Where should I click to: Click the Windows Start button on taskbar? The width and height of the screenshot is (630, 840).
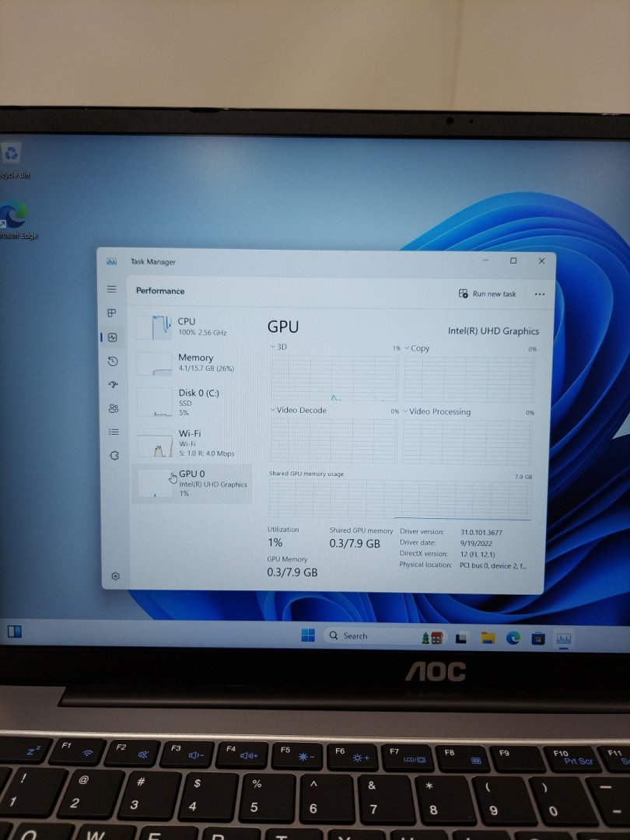click(x=308, y=635)
